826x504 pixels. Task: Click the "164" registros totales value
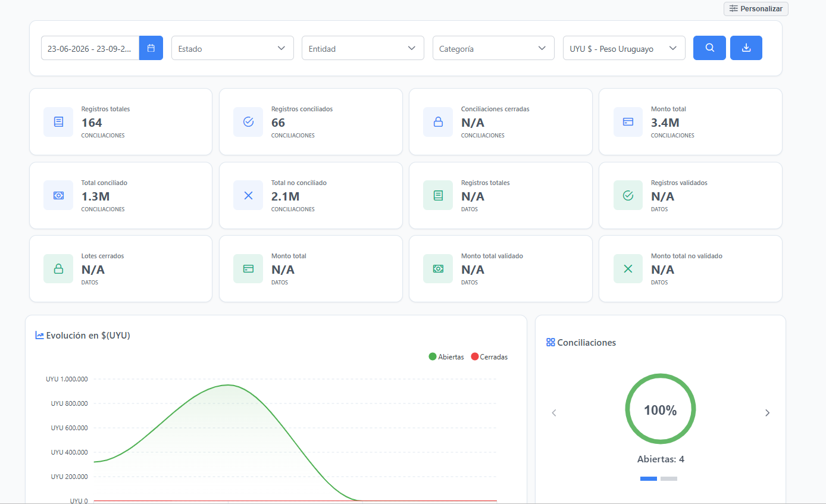92,123
